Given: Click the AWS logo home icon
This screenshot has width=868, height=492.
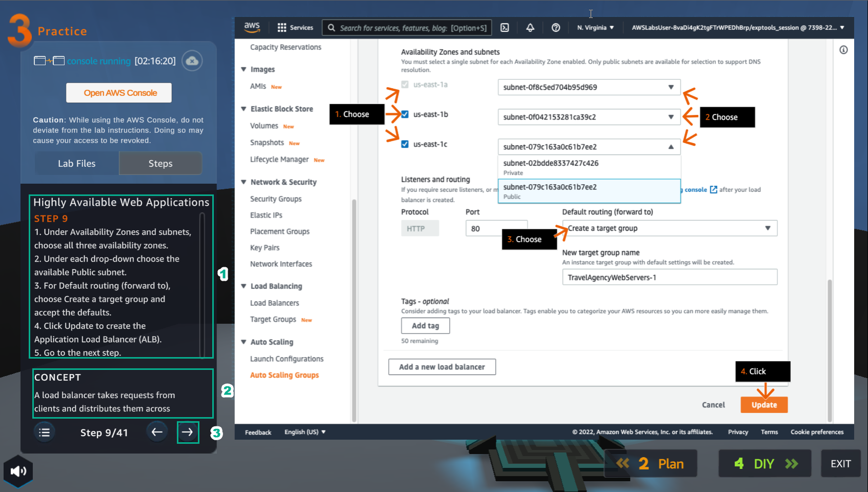Looking at the screenshot, I should pyautogui.click(x=252, y=27).
